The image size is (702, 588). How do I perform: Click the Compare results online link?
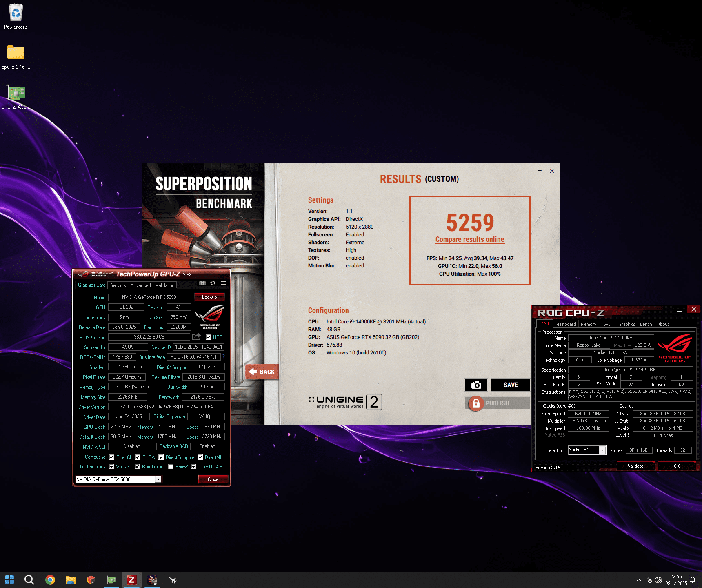coord(470,239)
